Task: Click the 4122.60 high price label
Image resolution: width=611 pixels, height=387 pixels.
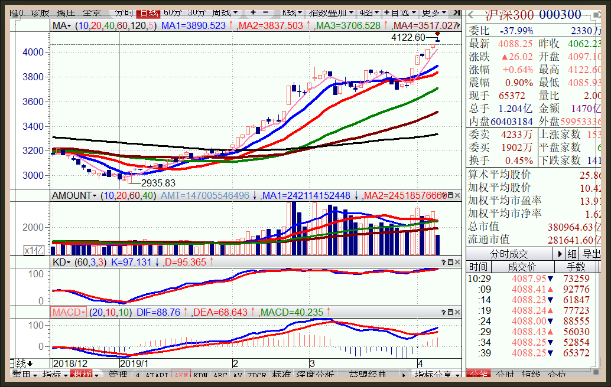Action: 408,37
